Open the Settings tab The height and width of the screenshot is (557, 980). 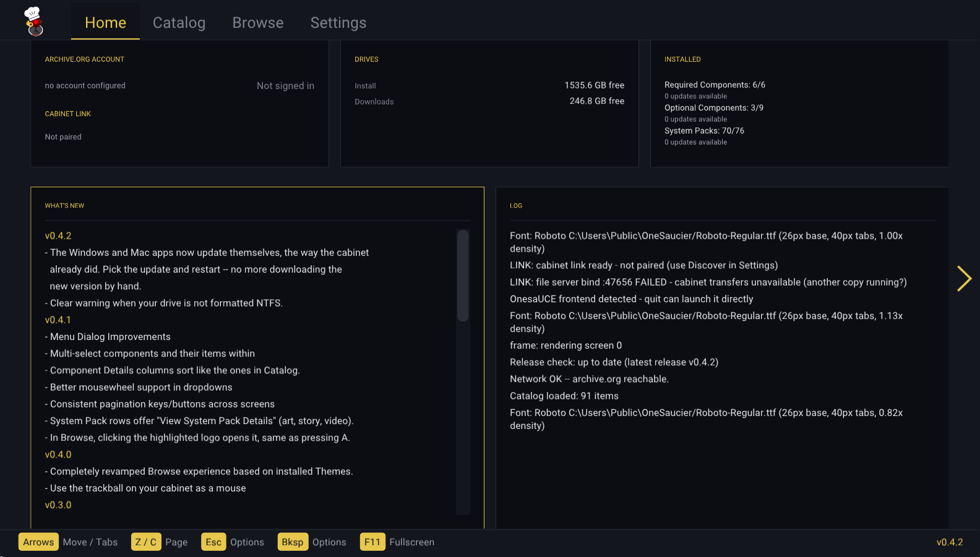338,22
